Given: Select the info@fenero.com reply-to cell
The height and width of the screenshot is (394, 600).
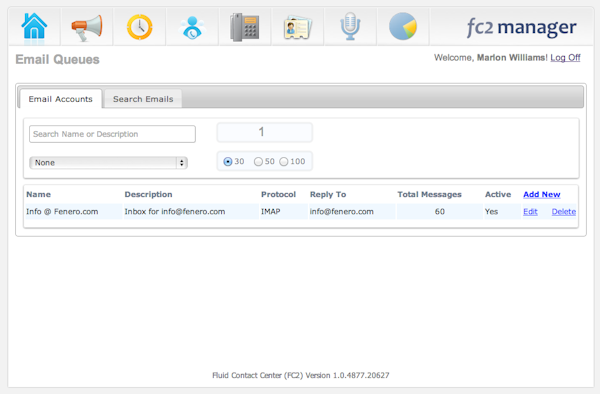Looking at the screenshot, I should (342, 212).
